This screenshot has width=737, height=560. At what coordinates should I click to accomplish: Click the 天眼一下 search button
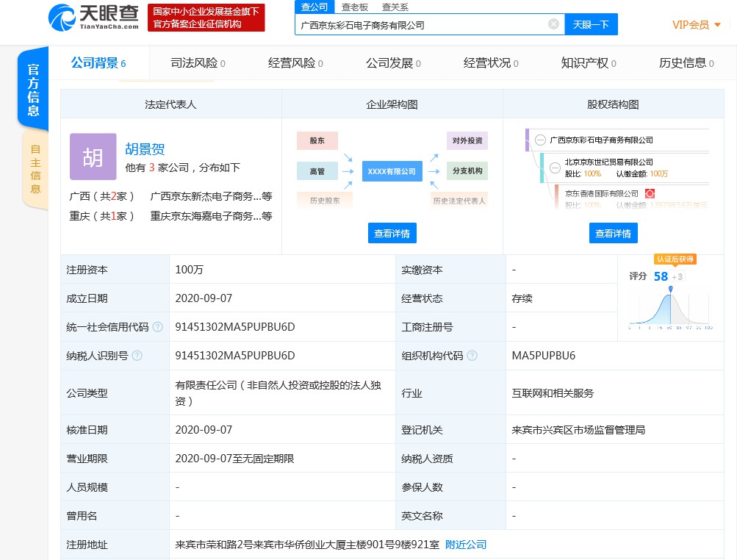pos(591,24)
